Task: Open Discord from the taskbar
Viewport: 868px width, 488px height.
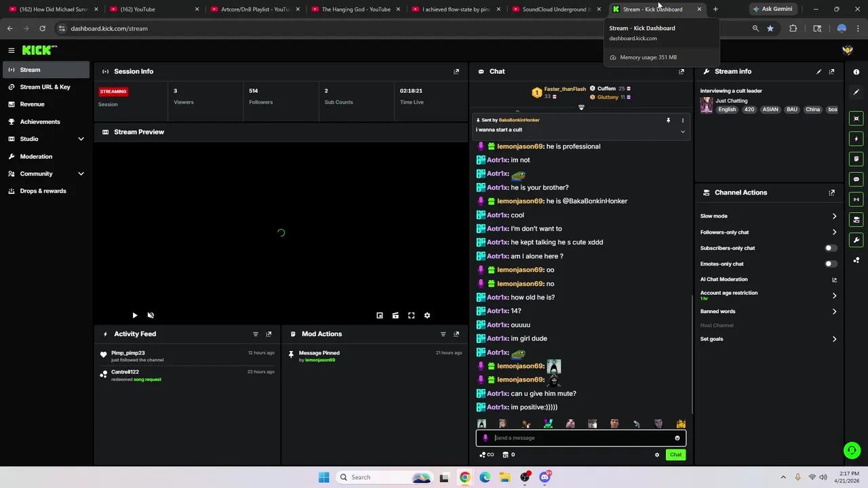Action: (545, 477)
